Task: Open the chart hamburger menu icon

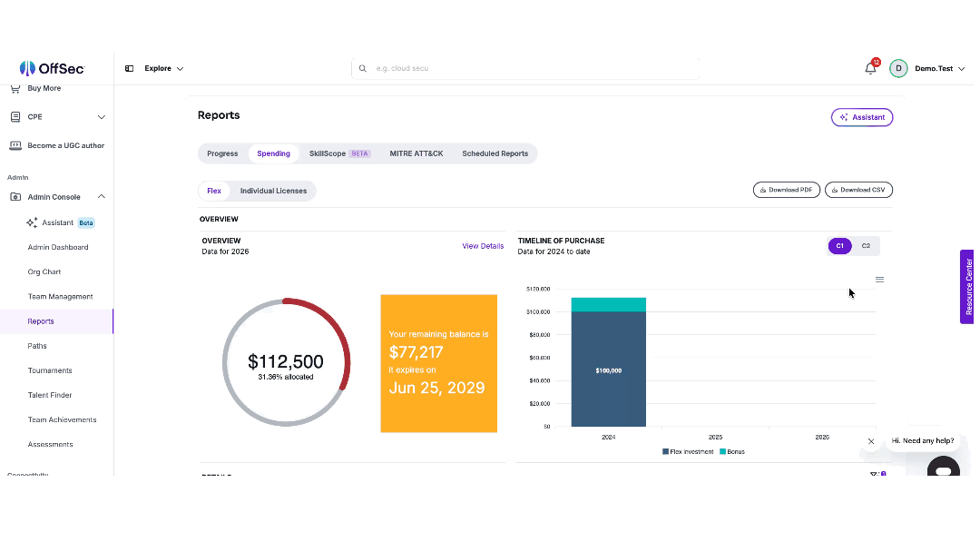Action: coord(879,280)
